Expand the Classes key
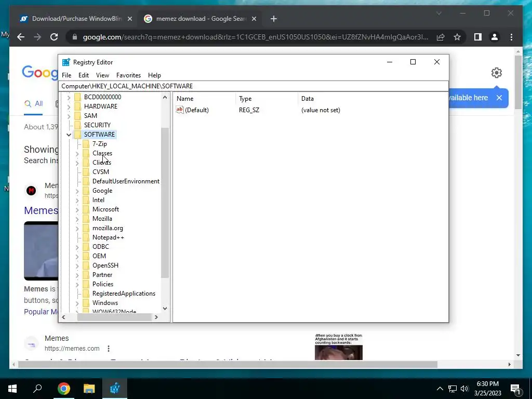The image size is (532, 399). (77, 154)
